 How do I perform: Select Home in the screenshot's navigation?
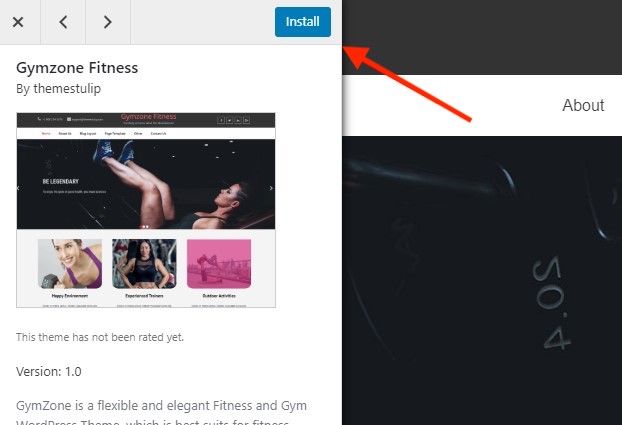click(x=46, y=134)
